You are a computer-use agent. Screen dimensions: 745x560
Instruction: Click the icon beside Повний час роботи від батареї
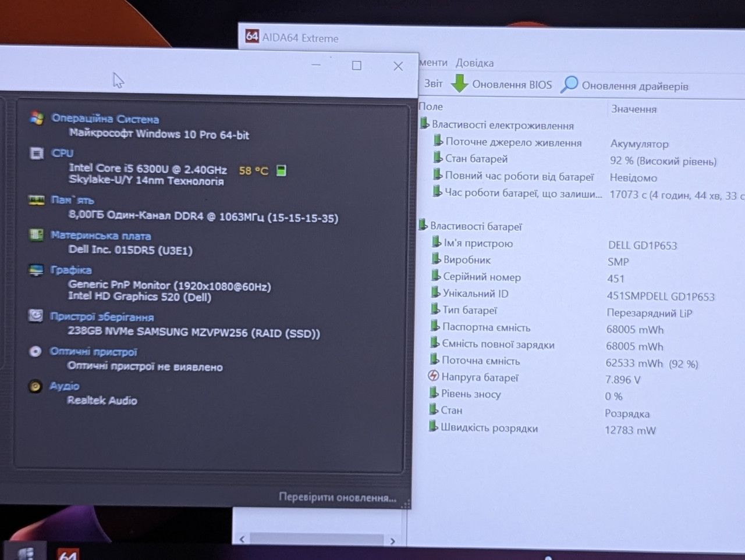[x=437, y=174]
